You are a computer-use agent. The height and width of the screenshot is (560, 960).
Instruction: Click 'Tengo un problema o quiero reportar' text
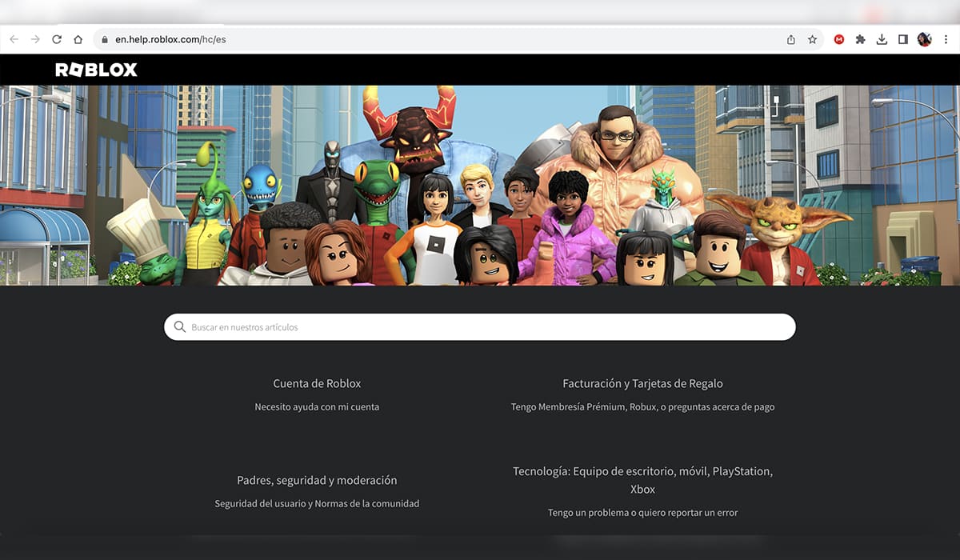coord(642,513)
